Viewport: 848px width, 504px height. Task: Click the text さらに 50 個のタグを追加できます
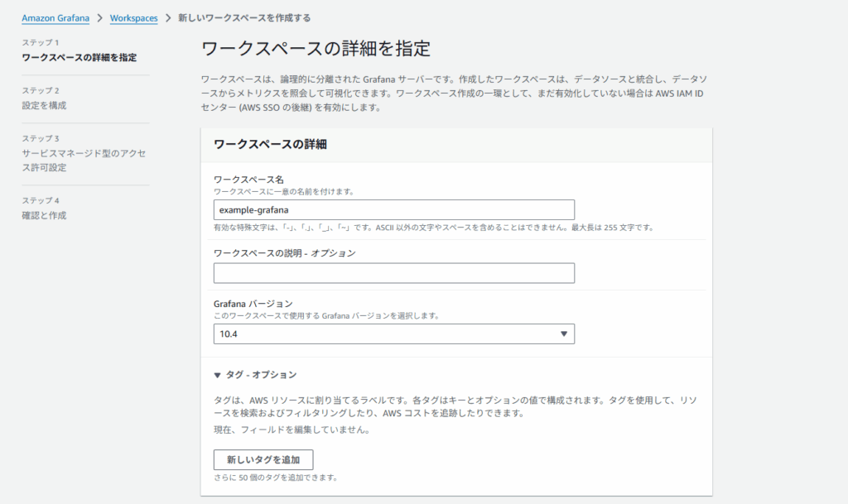coord(275,478)
